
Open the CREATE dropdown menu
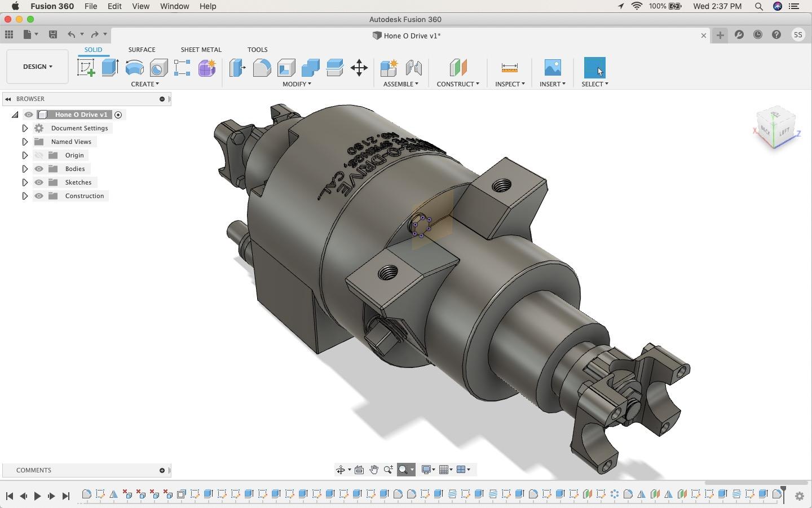click(x=145, y=84)
